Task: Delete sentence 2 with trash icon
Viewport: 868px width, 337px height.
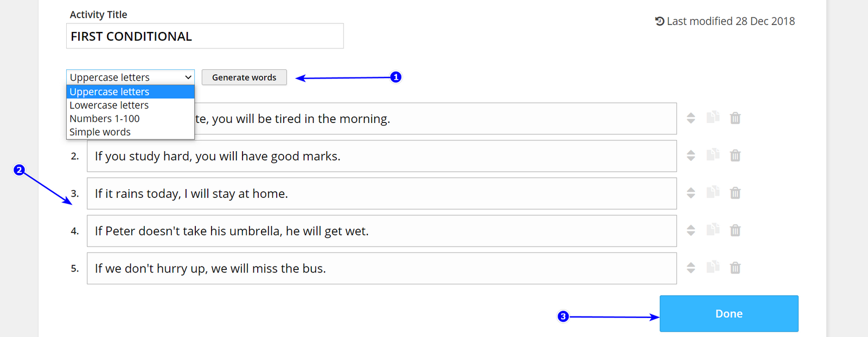Action: tap(735, 155)
